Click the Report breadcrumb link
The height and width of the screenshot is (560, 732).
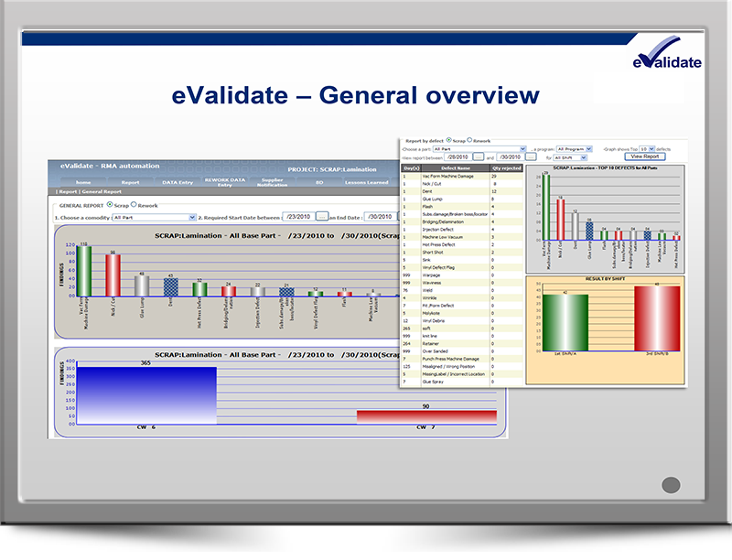68,191
